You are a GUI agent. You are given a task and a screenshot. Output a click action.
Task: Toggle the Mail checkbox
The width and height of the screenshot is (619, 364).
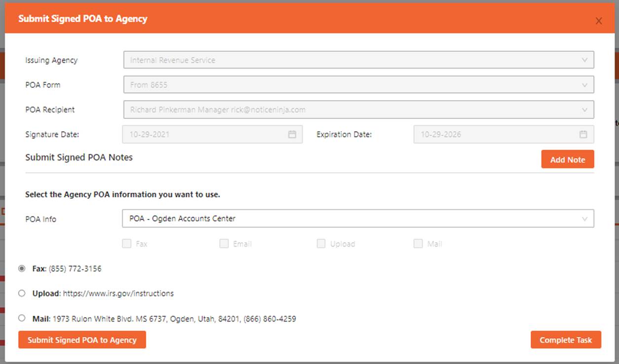(418, 244)
